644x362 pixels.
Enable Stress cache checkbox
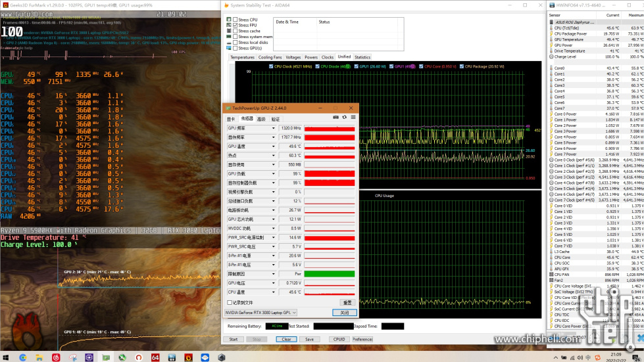pos(235,31)
